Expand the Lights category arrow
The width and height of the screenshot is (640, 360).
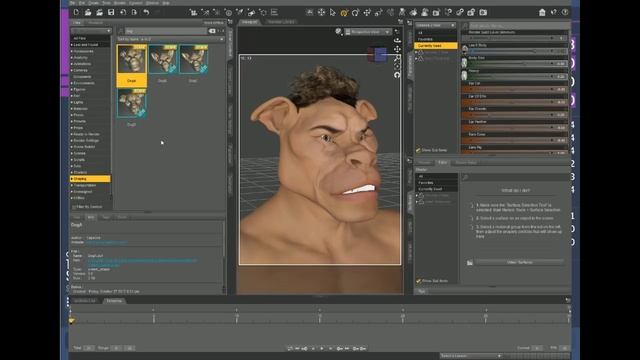click(72, 102)
